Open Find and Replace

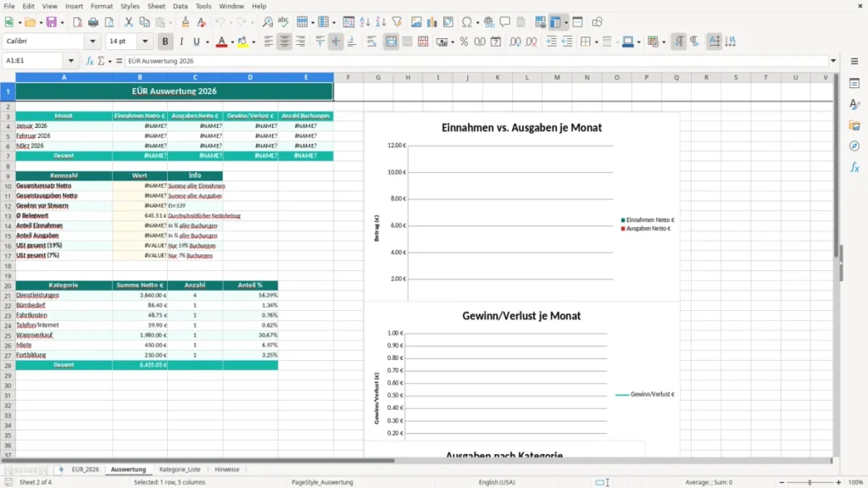[267, 22]
